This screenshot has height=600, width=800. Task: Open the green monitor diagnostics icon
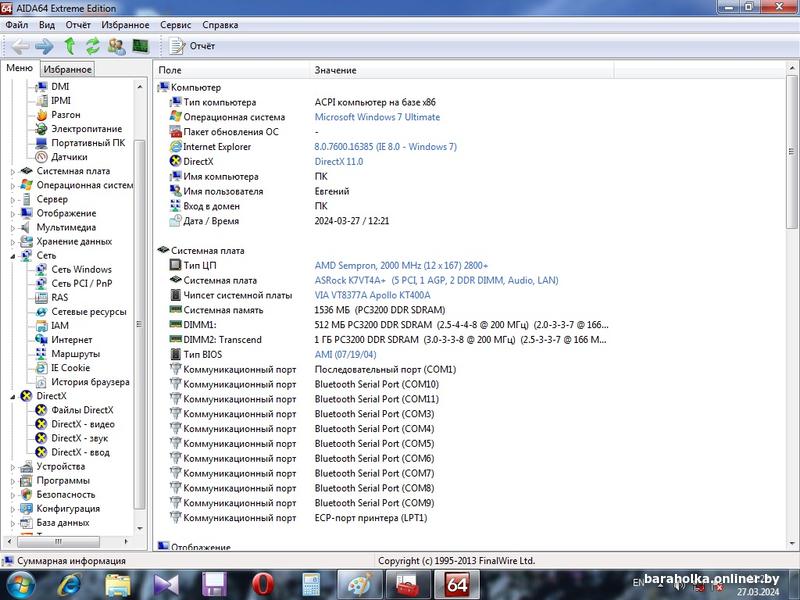coord(140,46)
